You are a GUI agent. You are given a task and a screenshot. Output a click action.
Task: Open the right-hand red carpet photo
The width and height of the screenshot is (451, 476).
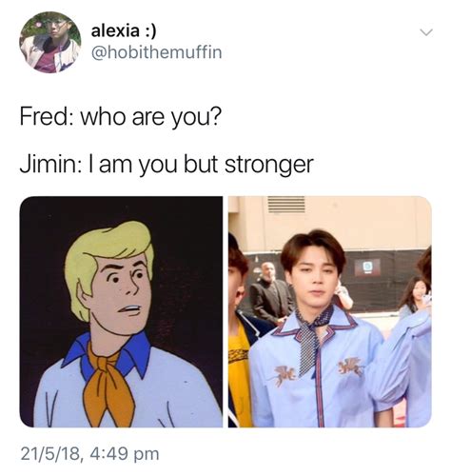coord(330,311)
